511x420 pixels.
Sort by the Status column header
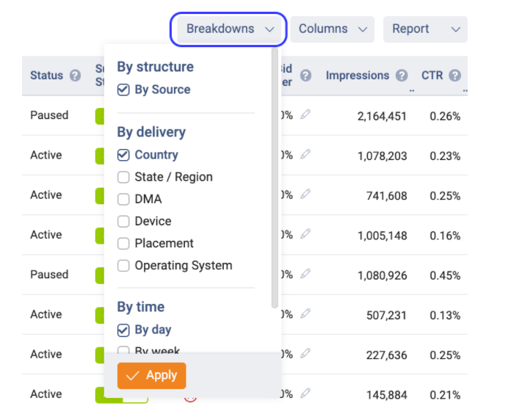tap(46, 76)
